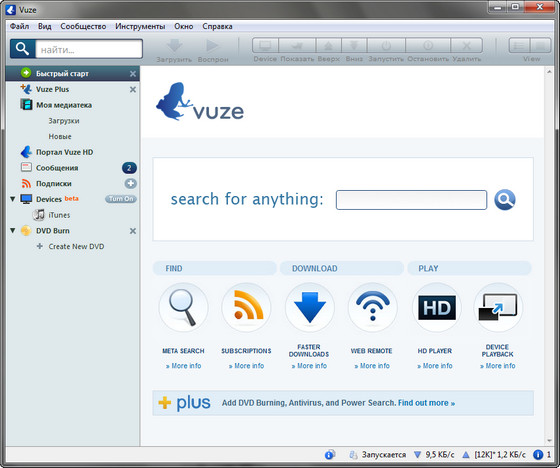
Task: Click the Meta Search magnifier icon
Action: tap(183, 307)
